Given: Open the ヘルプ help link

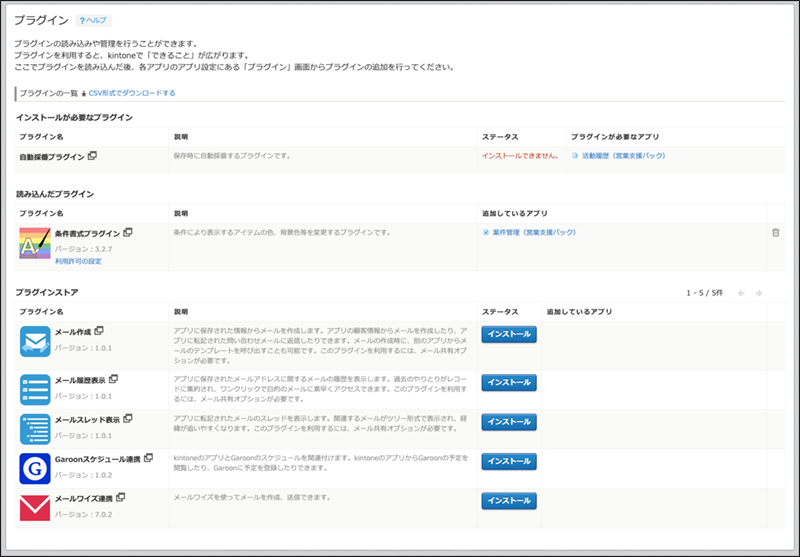Looking at the screenshot, I should click(93, 20).
